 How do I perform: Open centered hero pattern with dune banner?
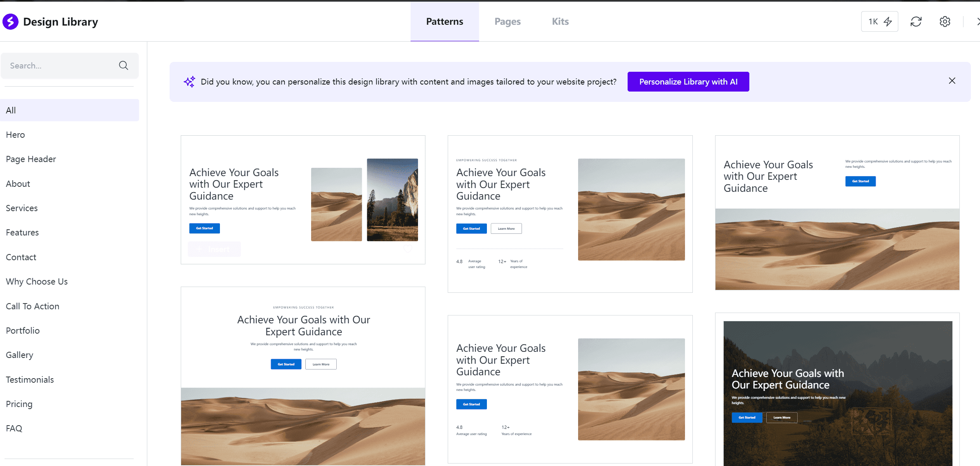tap(303, 376)
